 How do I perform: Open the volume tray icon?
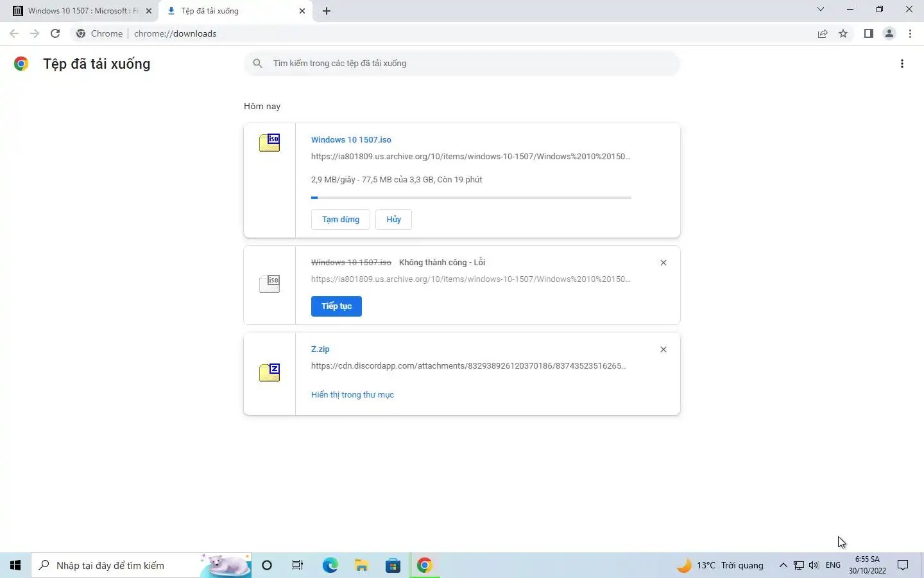click(814, 565)
